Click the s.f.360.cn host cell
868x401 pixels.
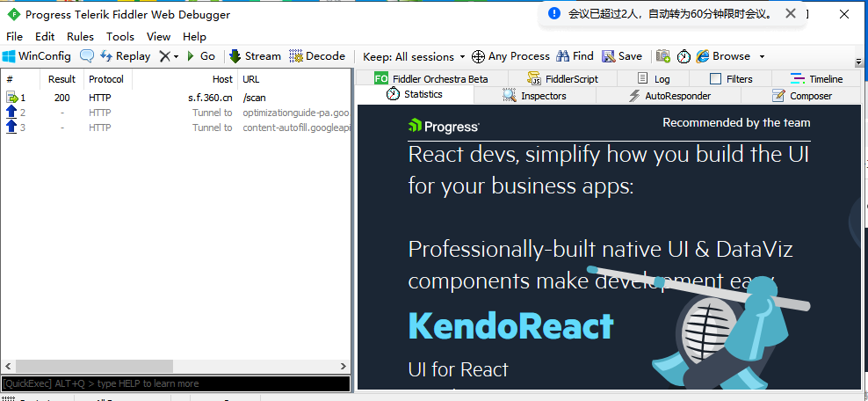tap(210, 98)
